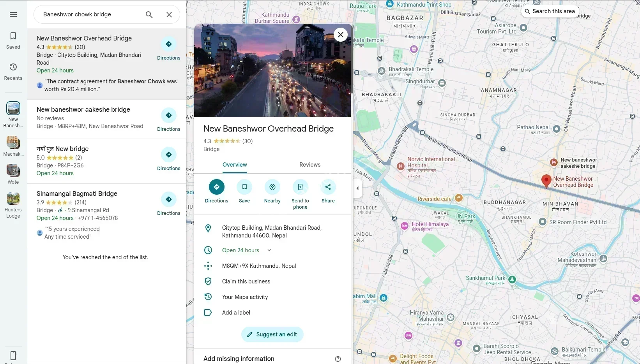Claim this business link

click(x=246, y=281)
